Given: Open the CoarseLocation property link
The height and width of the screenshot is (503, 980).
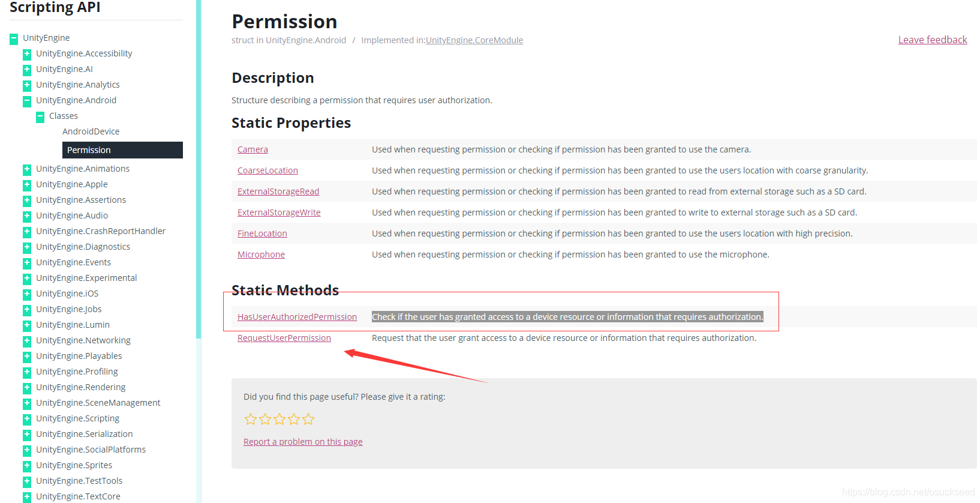Looking at the screenshot, I should pyautogui.click(x=267, y=170).
